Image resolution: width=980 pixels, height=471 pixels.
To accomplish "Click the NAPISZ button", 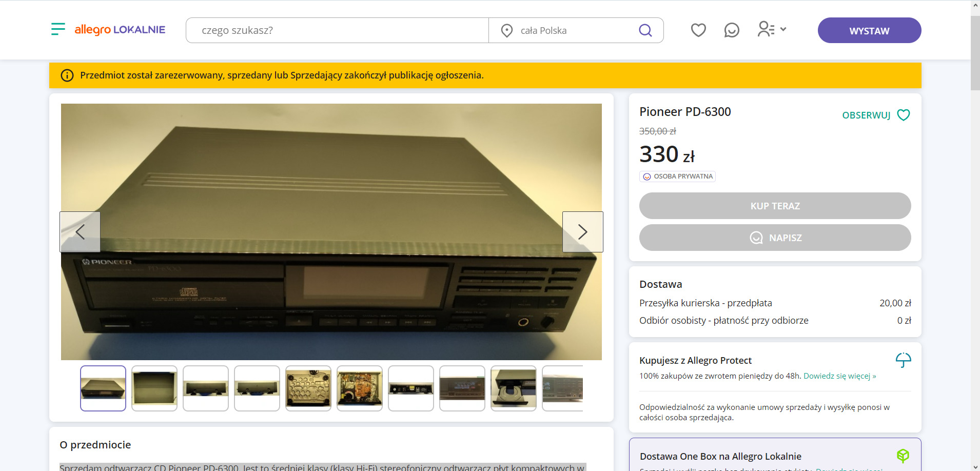I will click(775, 238).
